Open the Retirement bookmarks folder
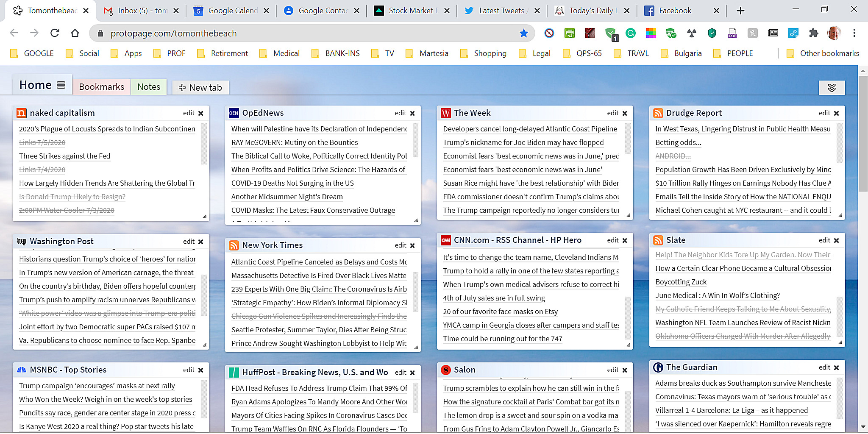The width and height of the screenshot is (868, 434). tap(223, 53)
